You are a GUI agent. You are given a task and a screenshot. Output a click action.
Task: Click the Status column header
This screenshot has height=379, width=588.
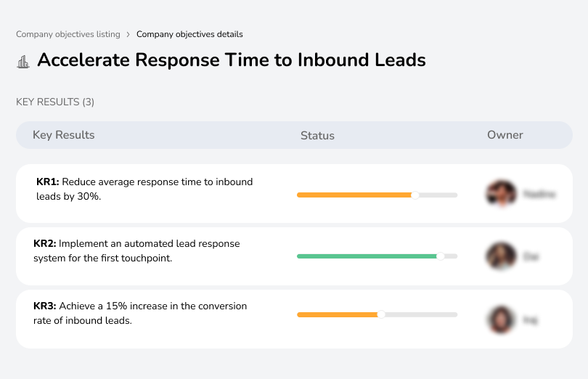pos(317,136)
